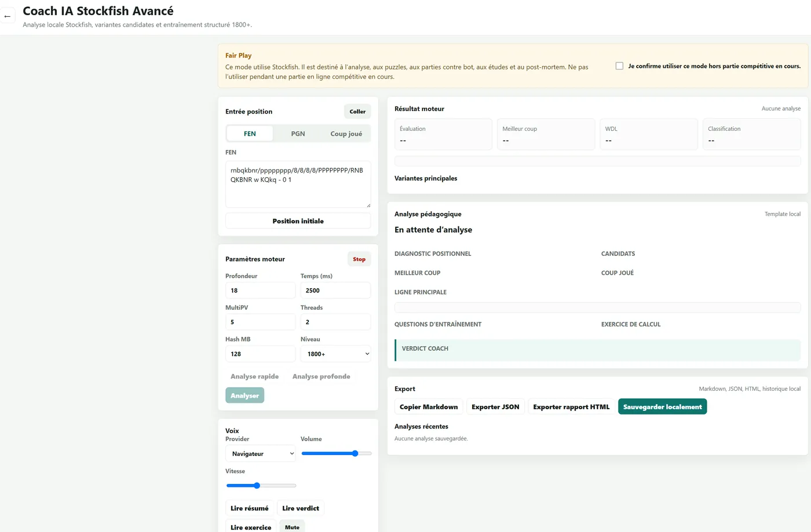This screenshot has width=811, height=532.
Task: Tick the fair play confirmation checkbox
Action: 619,66
